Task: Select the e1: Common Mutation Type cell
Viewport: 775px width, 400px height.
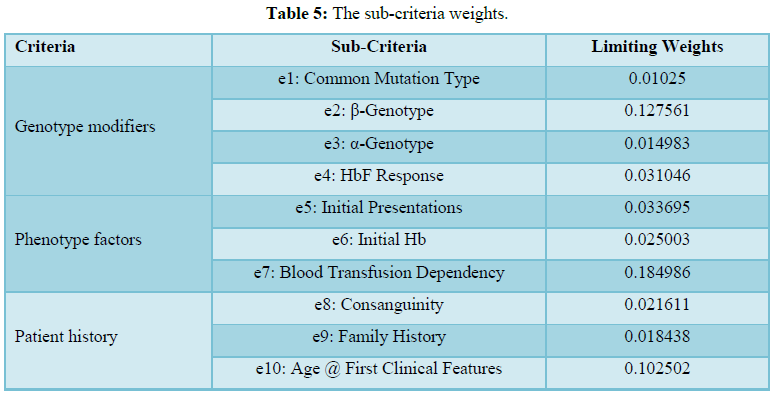Action: click(x=378, y=79)
